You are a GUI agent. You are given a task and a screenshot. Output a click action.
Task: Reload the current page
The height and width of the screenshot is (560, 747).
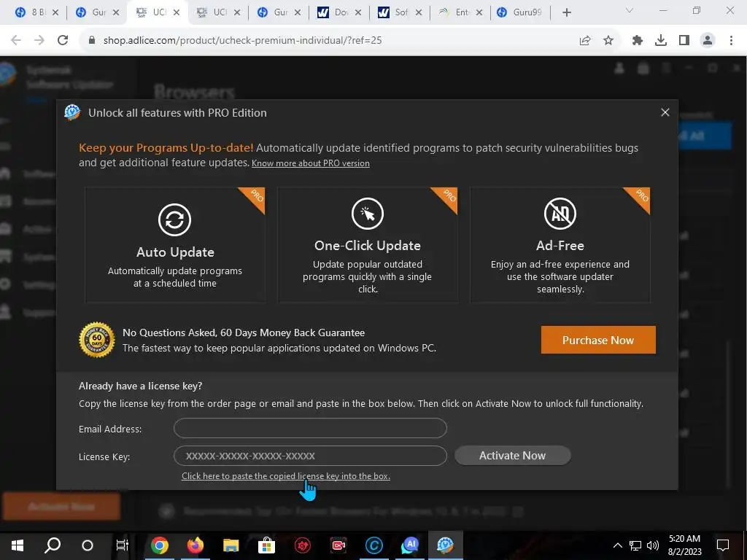point(63,41)
